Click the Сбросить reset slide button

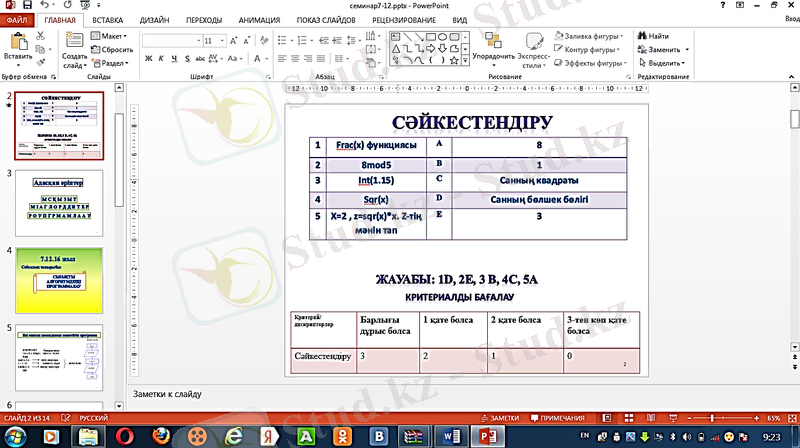[x=112, y=49]
